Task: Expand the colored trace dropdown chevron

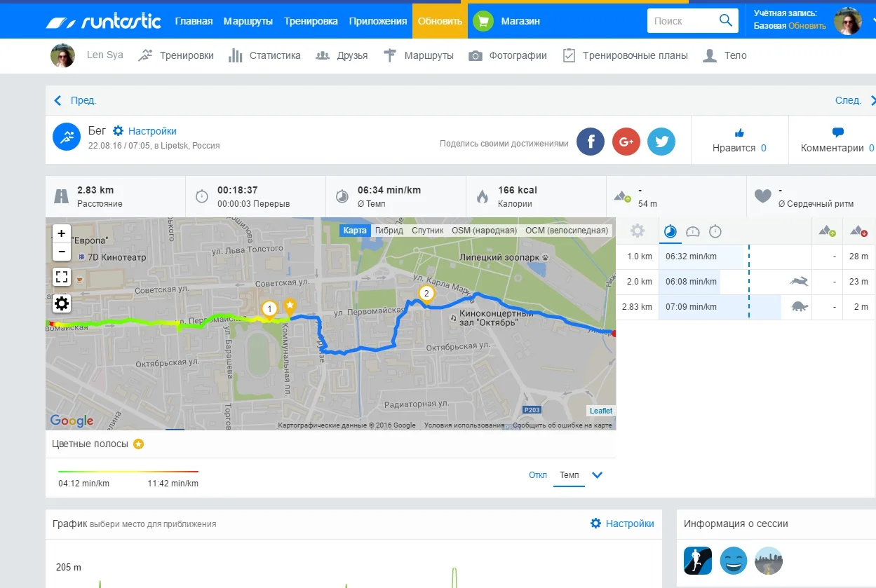Action: point(598,475)
